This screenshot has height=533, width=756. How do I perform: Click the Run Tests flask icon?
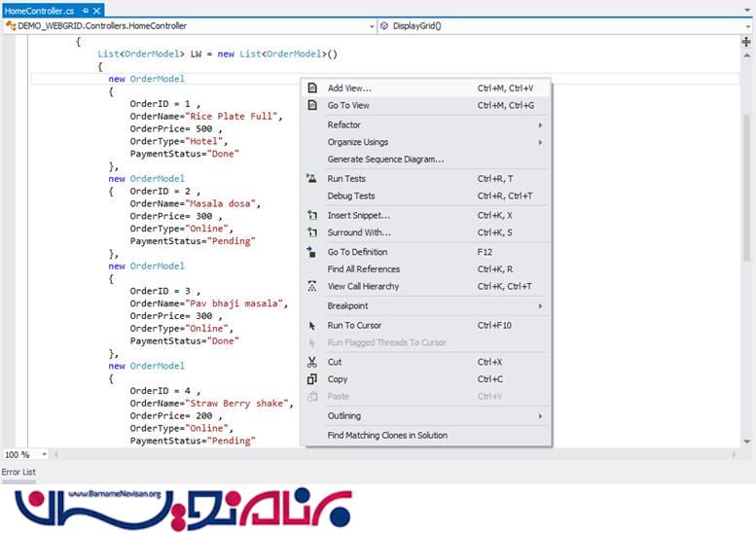click(x=312, y=179)
